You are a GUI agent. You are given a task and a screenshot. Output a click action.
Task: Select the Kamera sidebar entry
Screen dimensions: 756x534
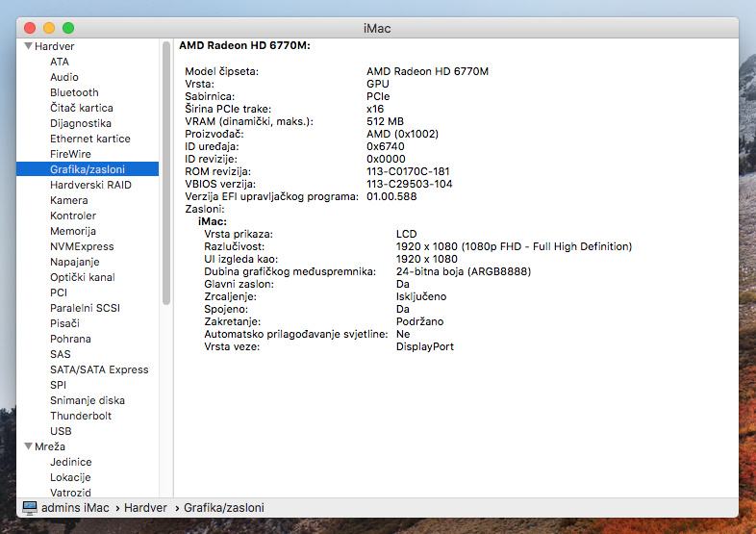[x=68, y=200]
